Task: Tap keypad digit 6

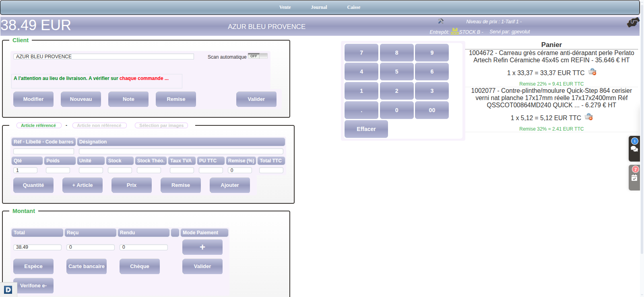Action: (432, 72)
